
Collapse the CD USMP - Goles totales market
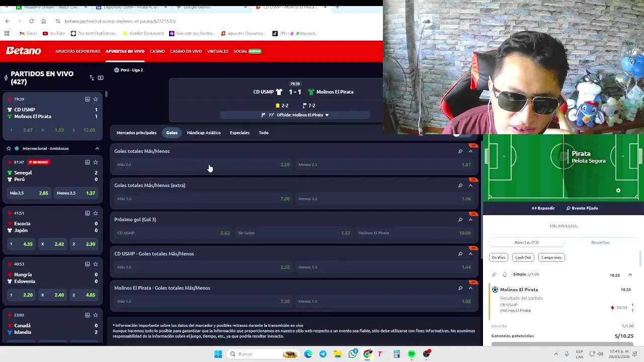pyautogui.click(x=470, y=254)
